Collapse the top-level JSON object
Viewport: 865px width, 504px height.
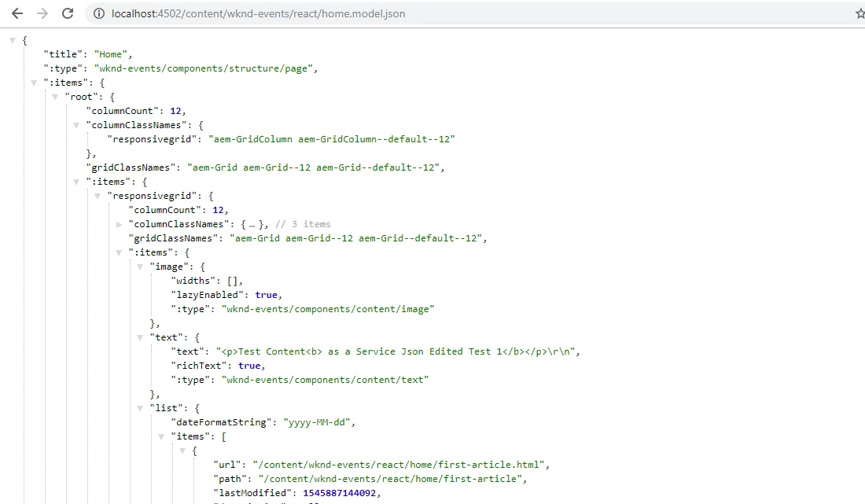12,40
